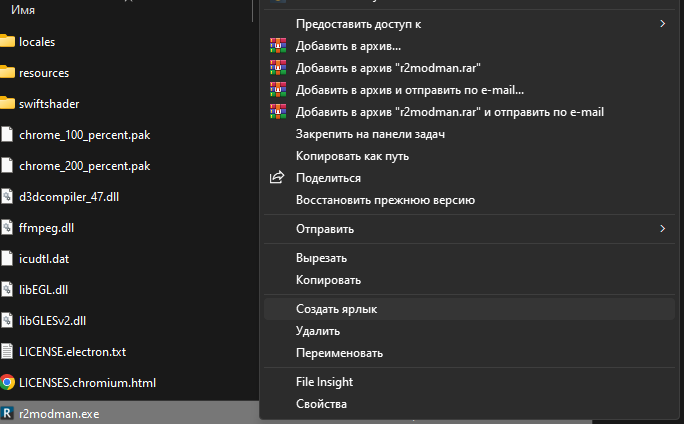Click the Имя column header

click(x=23, y=8)
